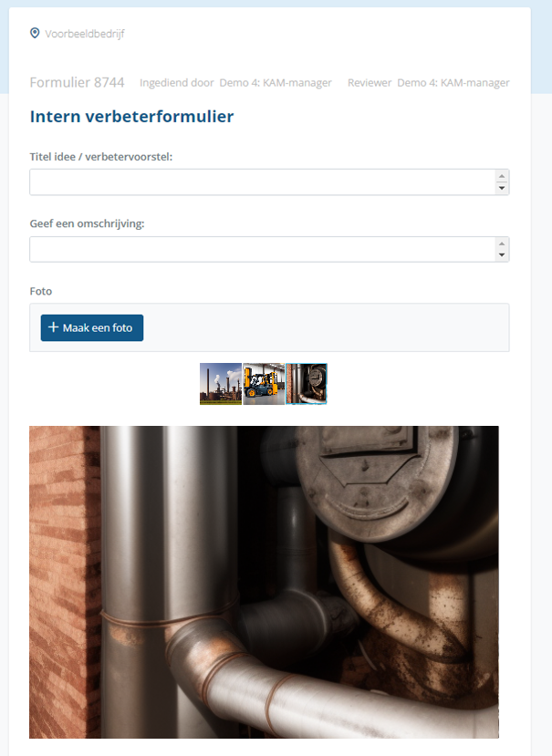
Task: Click the Maak een foto button
Action: tap(91, 328)
